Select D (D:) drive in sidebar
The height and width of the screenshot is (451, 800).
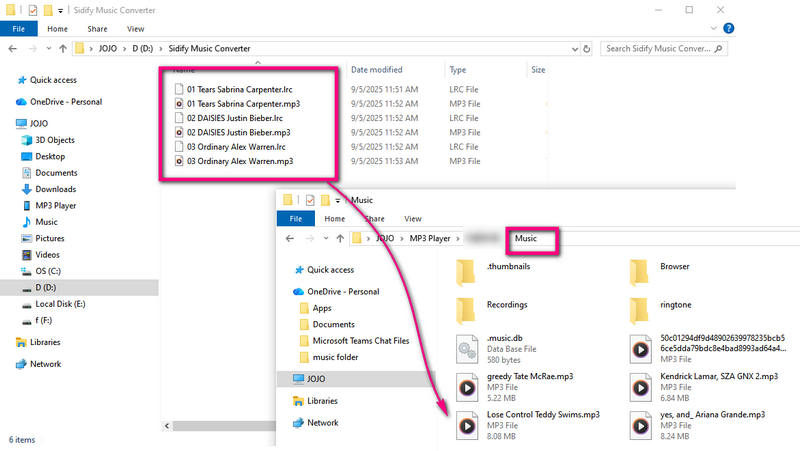tap(45, 287)
